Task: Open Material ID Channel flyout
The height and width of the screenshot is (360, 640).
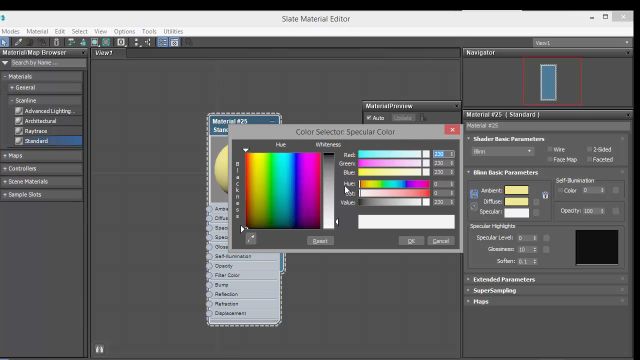Action: (x=121, y=42)
